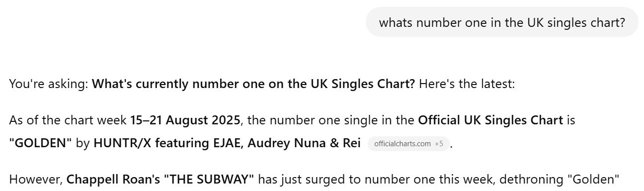Click the opening words 'You're asking:'
Viewport: 644px width, 191px height.
[x=49, y=84]
